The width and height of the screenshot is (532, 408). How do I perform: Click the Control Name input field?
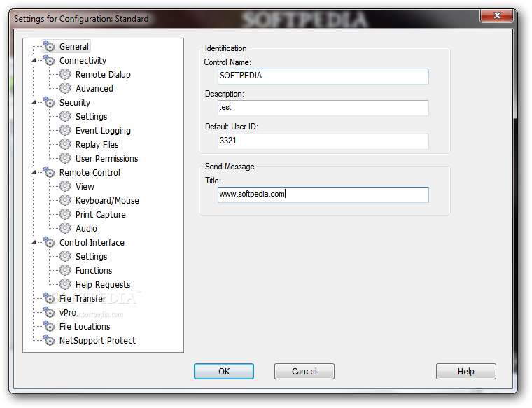323,76
